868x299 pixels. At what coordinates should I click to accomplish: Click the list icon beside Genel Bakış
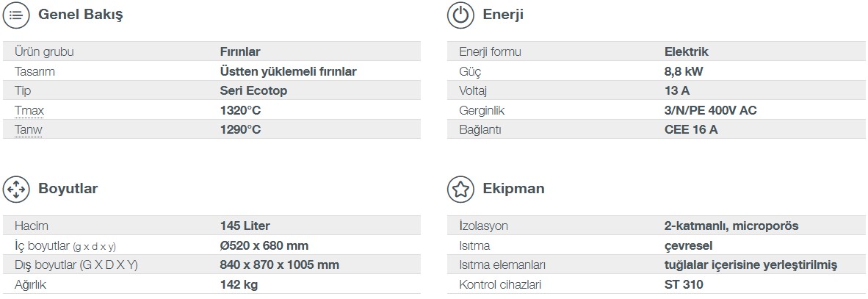pyautogui.click(x=16, y=15)
